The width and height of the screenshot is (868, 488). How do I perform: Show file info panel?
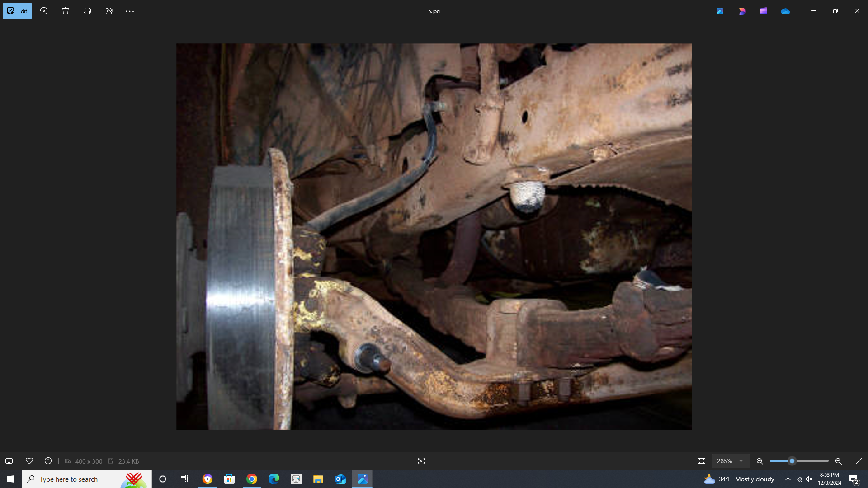[x=48, y=461]
